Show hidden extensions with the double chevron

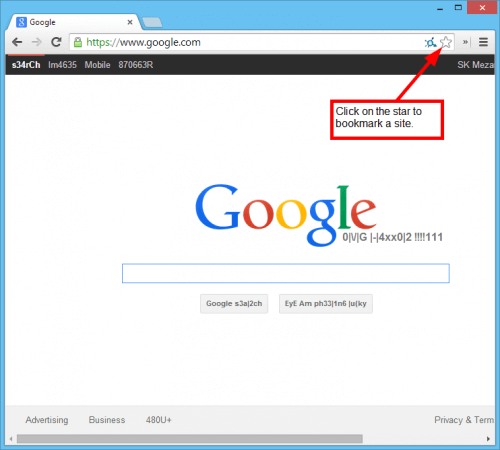tap(465, 42)
